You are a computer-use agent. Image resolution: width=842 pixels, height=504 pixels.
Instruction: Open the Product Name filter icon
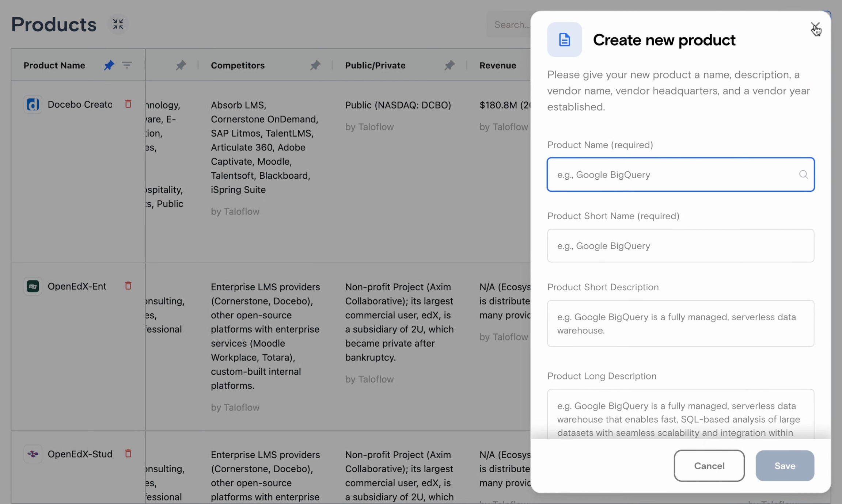(127, 65)
